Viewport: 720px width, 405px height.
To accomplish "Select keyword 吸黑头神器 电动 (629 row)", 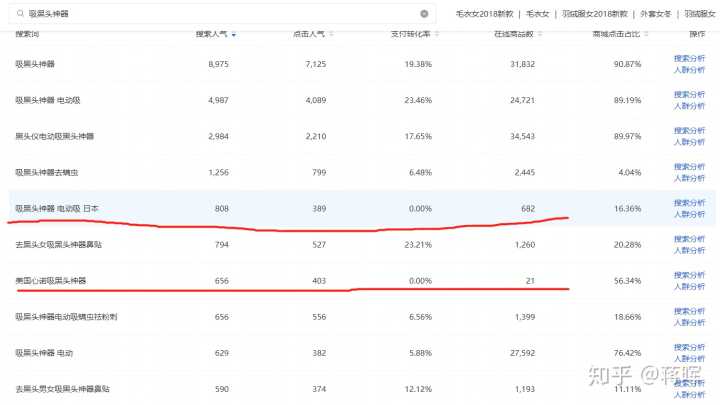I will [x=44, y=353].
